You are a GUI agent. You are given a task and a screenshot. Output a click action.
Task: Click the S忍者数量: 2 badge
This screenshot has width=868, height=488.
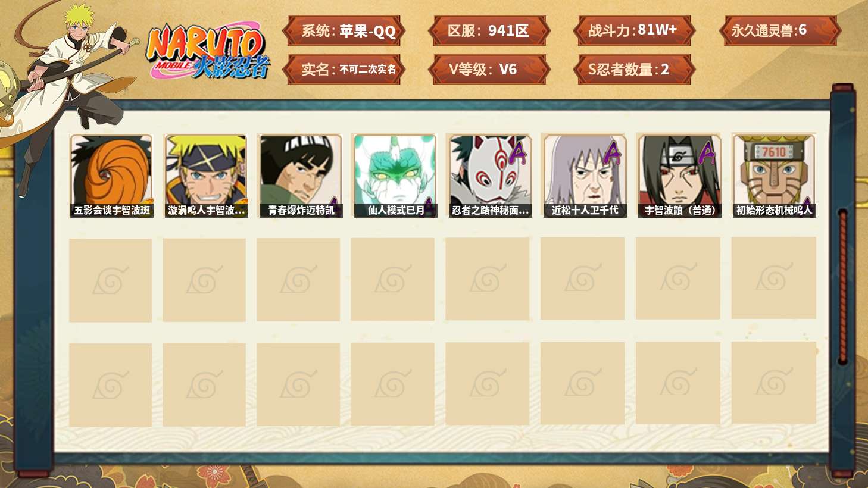click(x=634, y=70)
